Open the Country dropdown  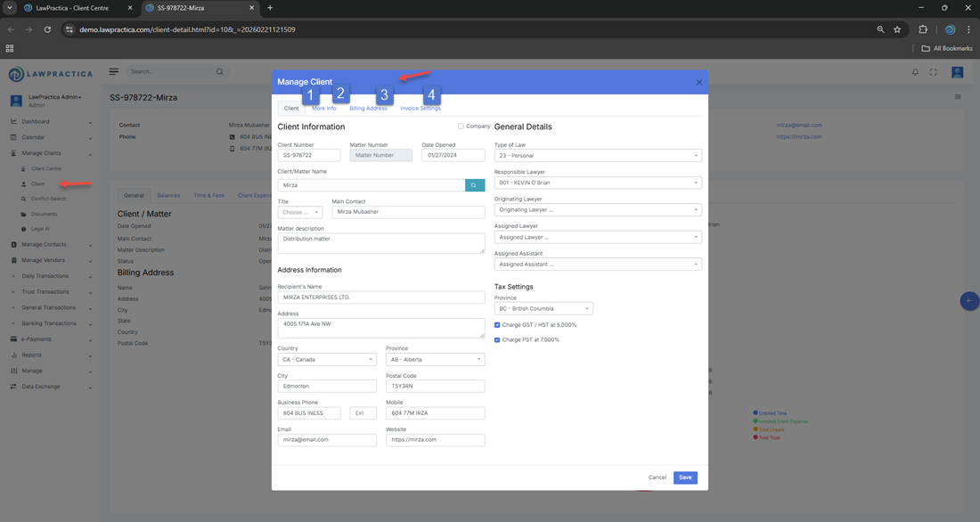pos(326,360)
